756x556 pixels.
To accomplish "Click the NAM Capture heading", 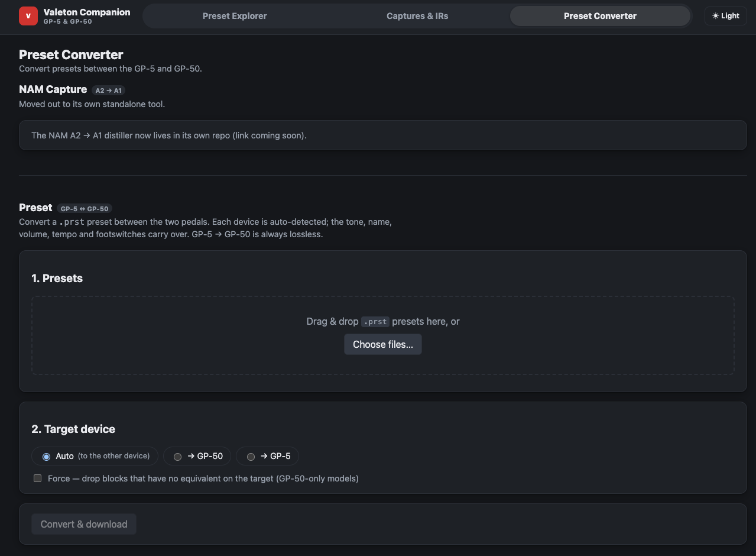I will coord(53,89).
